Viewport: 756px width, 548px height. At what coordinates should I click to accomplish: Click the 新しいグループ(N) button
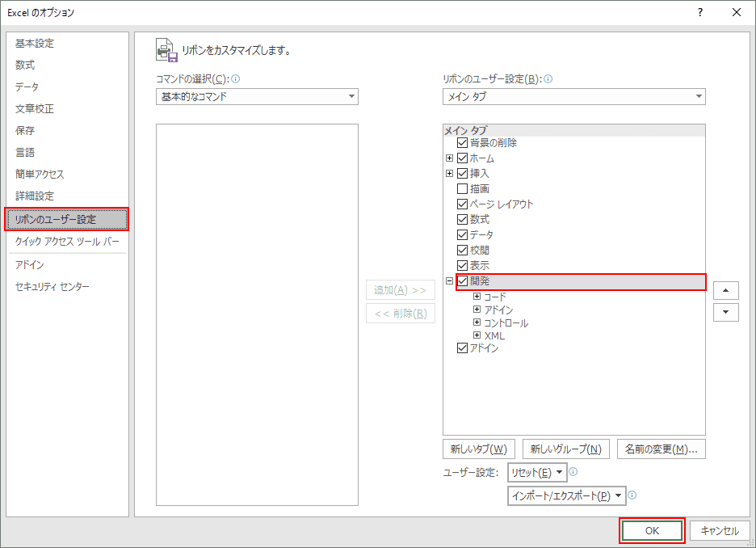point(566,449)
